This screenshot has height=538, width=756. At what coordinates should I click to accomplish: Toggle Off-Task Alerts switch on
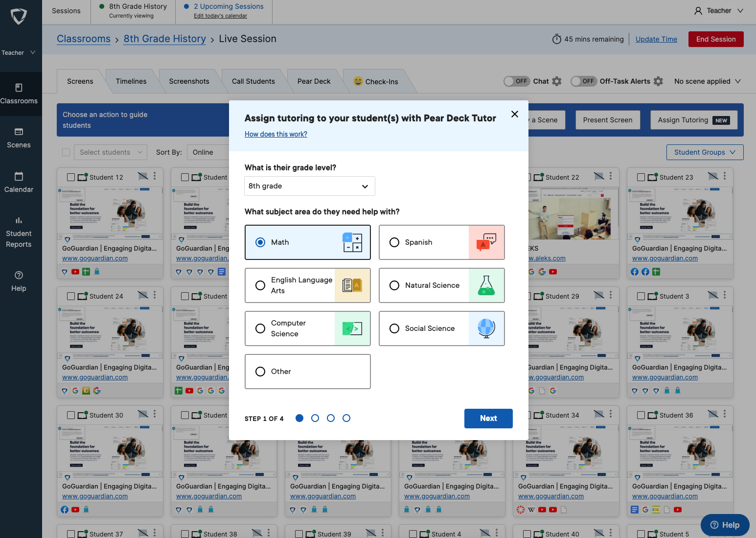click(584, 81)
